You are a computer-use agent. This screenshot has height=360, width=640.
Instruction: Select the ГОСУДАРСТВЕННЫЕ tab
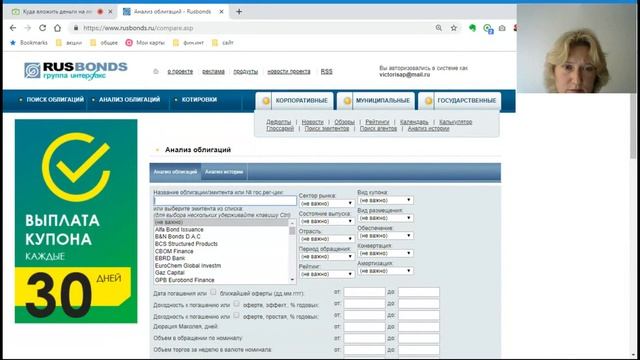(460, 101)
